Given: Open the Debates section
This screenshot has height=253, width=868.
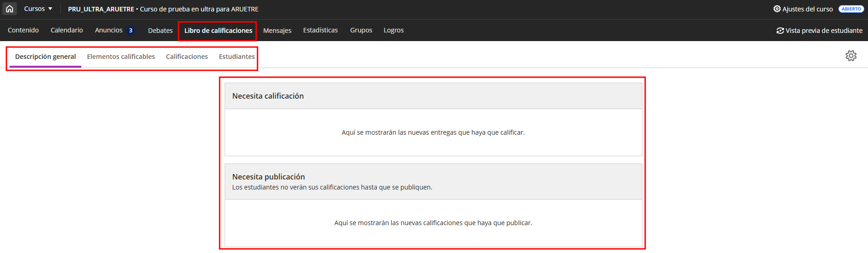Looking at the screenshot, I should 160,31.
